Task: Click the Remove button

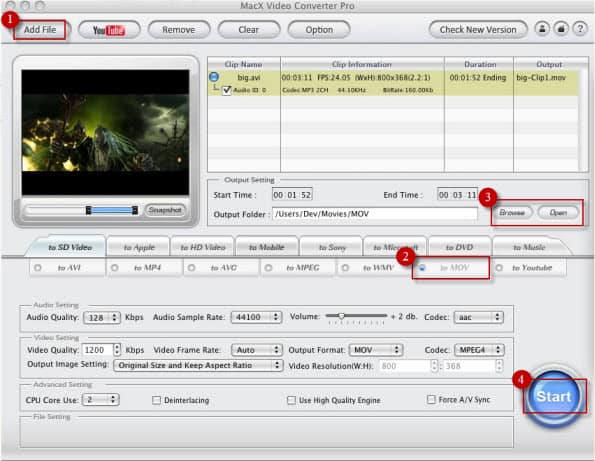Action: point(179,30)
